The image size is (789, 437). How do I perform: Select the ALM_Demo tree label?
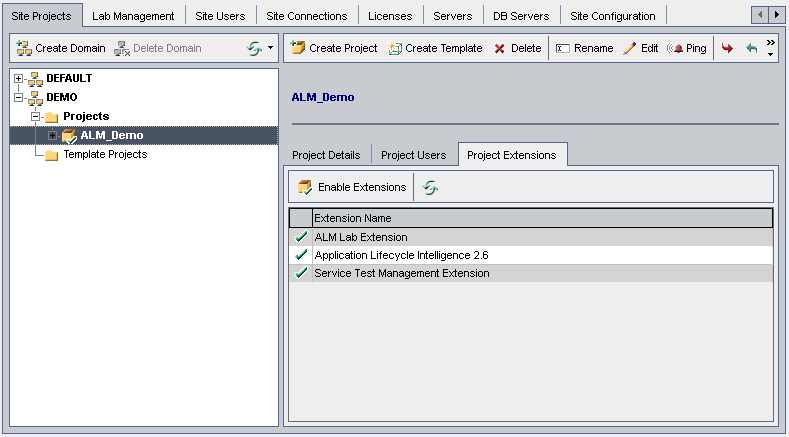(x=112, y=135)
